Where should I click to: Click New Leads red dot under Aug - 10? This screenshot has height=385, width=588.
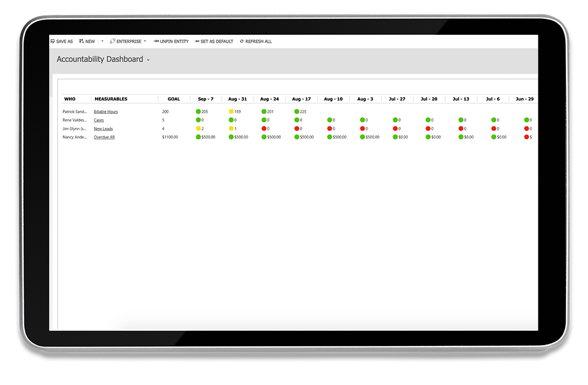tap(330, 128)
